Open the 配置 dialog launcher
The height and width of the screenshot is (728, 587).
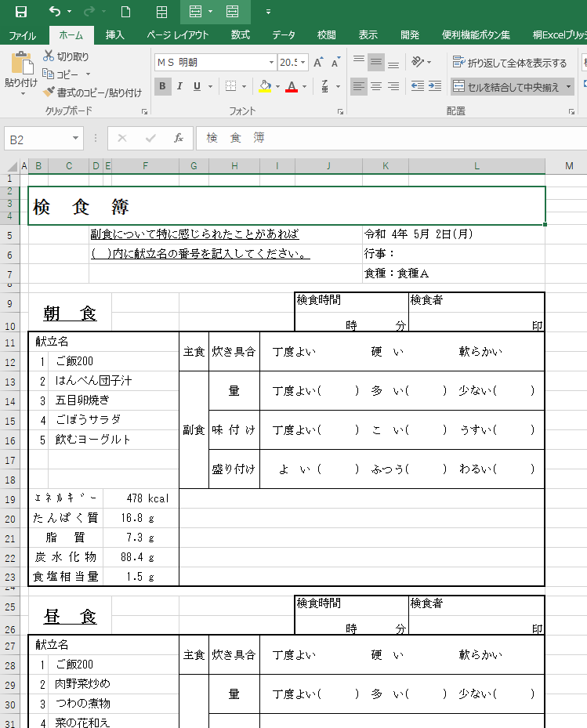pyautogui.click(x=571, y=111)
